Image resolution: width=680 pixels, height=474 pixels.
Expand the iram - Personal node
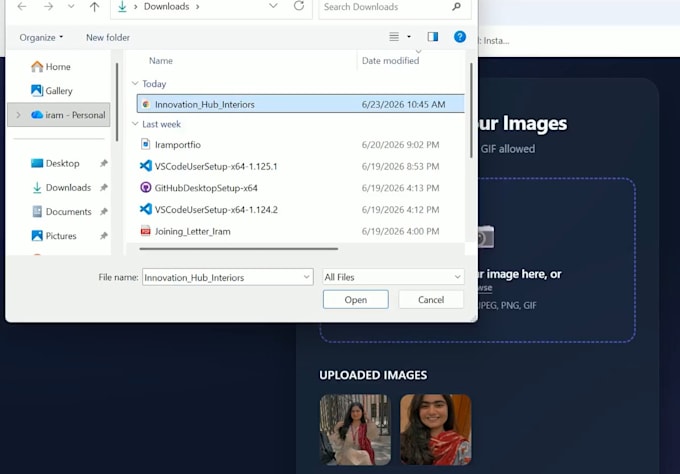(18, 115)
